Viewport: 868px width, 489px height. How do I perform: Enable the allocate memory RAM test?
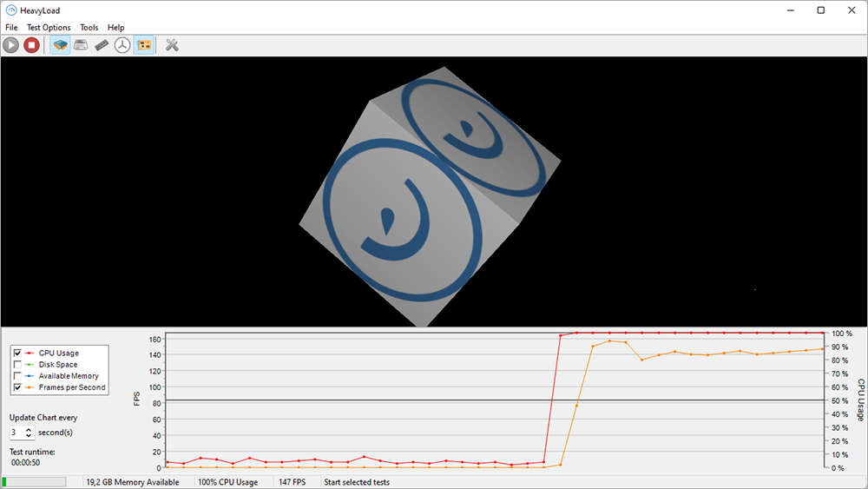102,45
